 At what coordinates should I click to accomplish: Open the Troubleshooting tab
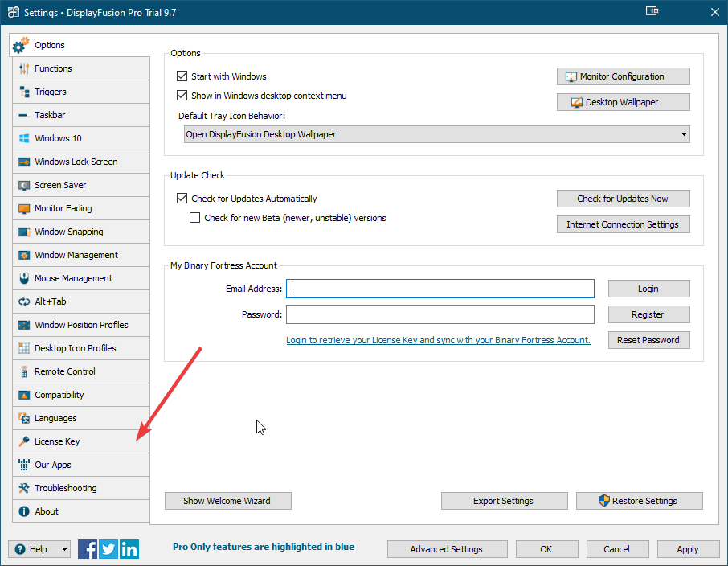[81, 488]
